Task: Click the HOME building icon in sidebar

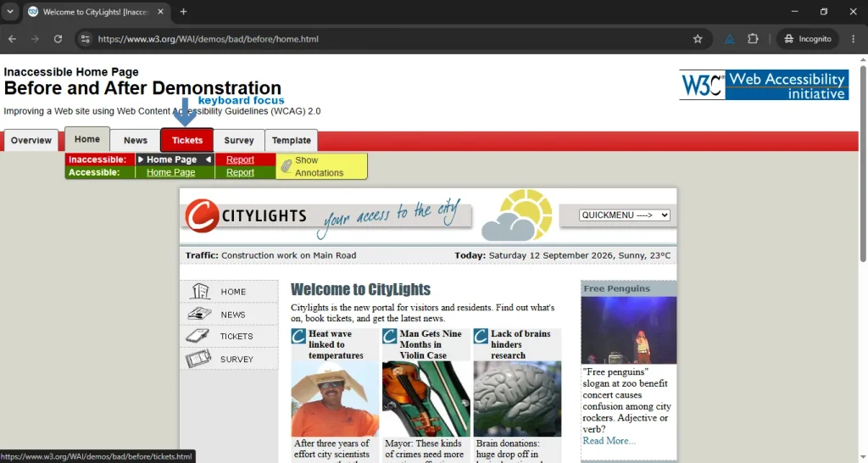Action: pyautogui.click(x=199, y=291)
